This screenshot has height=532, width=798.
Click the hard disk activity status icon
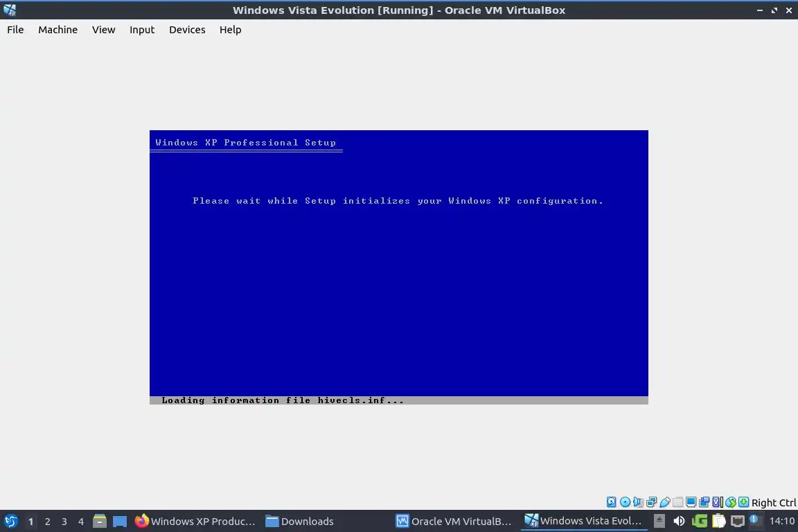coord(611,502)
